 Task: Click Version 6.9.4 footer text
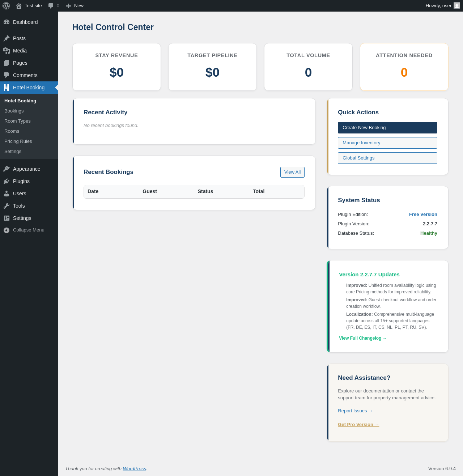[x=442, y=468]
